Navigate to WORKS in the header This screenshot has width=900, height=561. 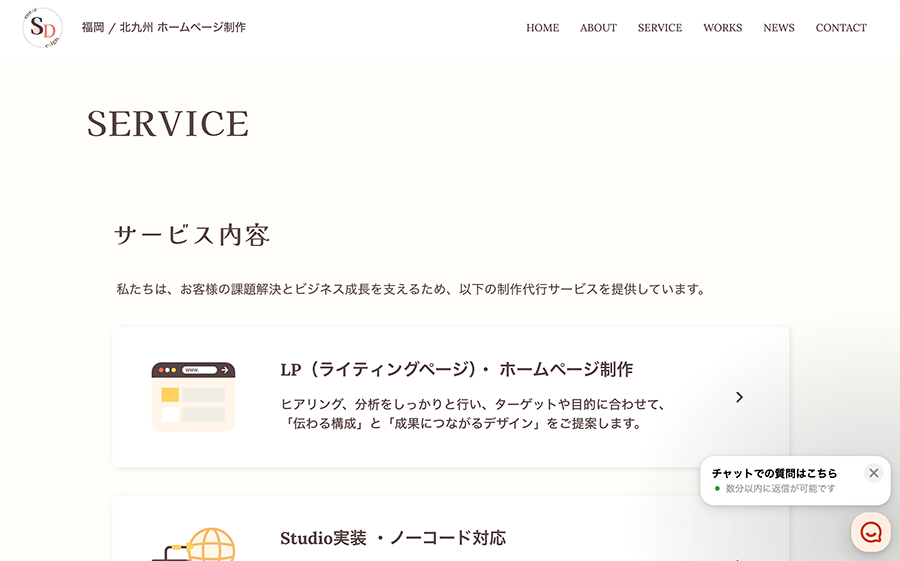pos(722,28)
